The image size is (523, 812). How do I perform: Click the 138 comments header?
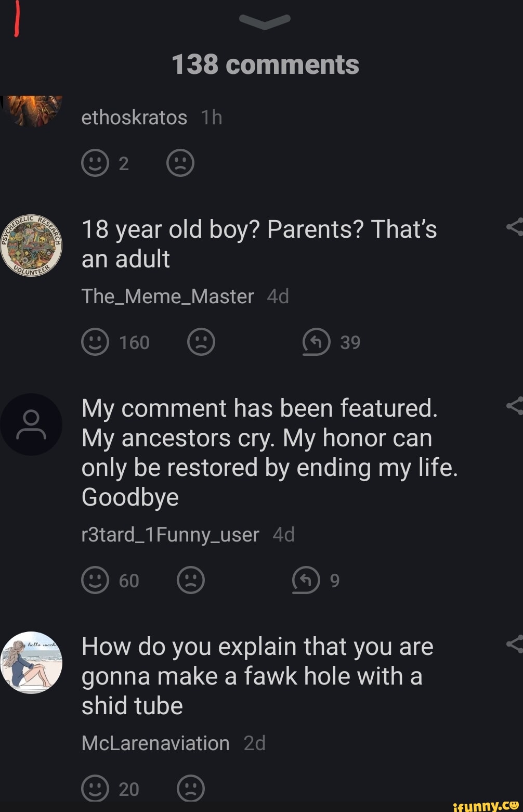click(x=266, y=63)
